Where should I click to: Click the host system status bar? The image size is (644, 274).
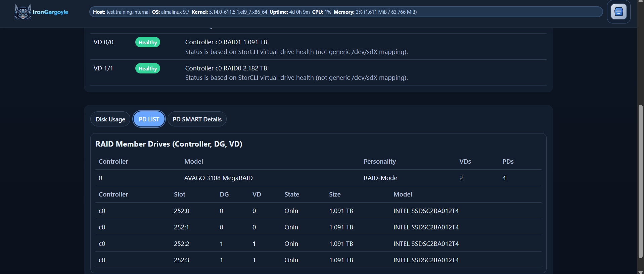click(x=346, y=12)
